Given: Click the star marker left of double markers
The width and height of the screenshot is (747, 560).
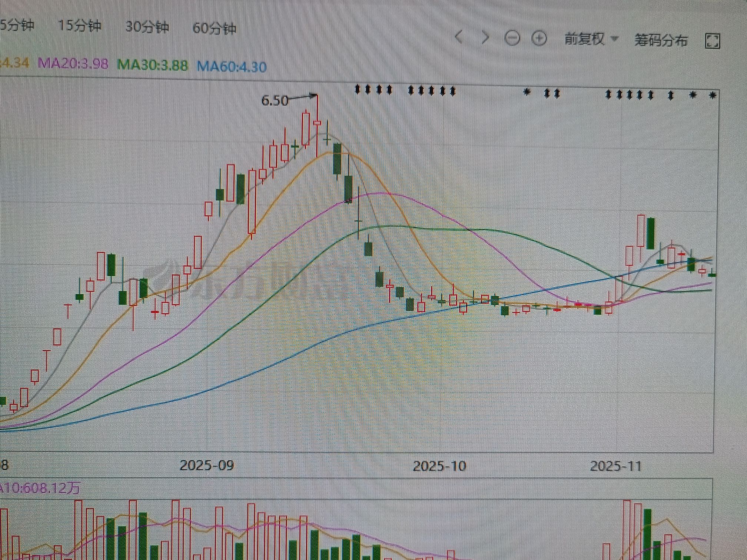Looking at the screenshot, I should coord(527,92).
